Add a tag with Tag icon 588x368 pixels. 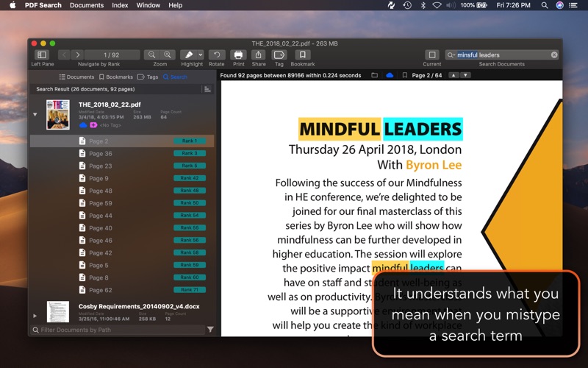[x=279, y=54]
